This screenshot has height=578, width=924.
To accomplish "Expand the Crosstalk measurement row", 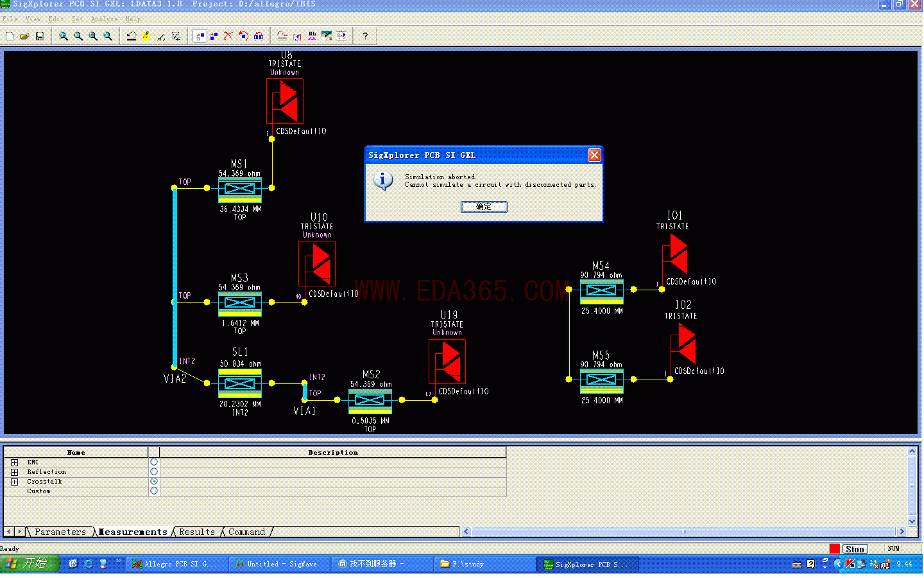I will tap(14, 482).
